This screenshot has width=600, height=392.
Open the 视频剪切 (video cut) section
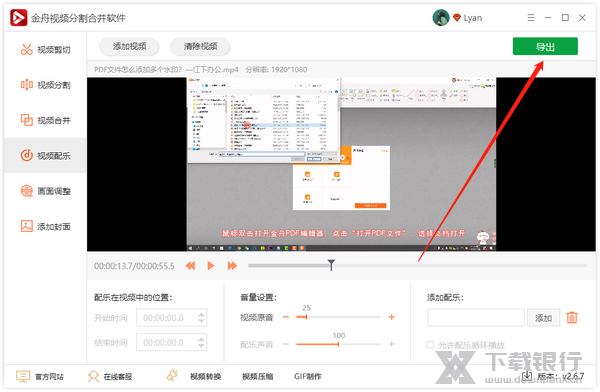(46, 50)
